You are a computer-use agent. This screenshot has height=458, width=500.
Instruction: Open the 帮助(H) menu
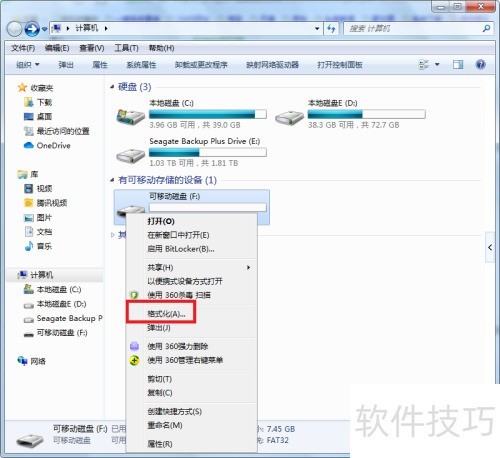click(161, 48)
